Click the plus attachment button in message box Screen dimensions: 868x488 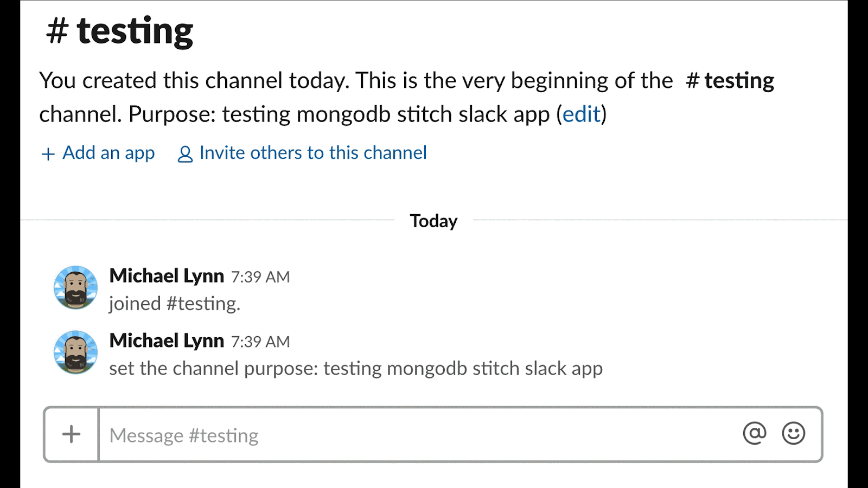point(71,434)
